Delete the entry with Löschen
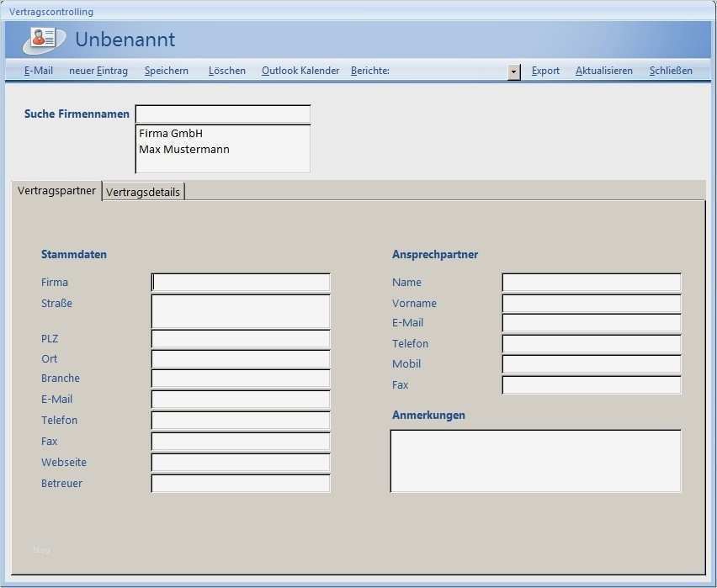Image resolution: width=717 pixels, height=588 pixels. [226, 71]
